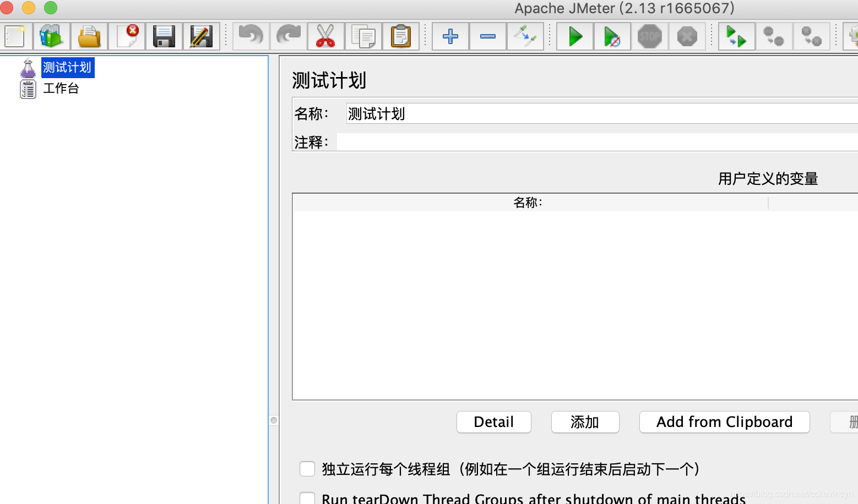Click the 添加 button

coord(585,422)
